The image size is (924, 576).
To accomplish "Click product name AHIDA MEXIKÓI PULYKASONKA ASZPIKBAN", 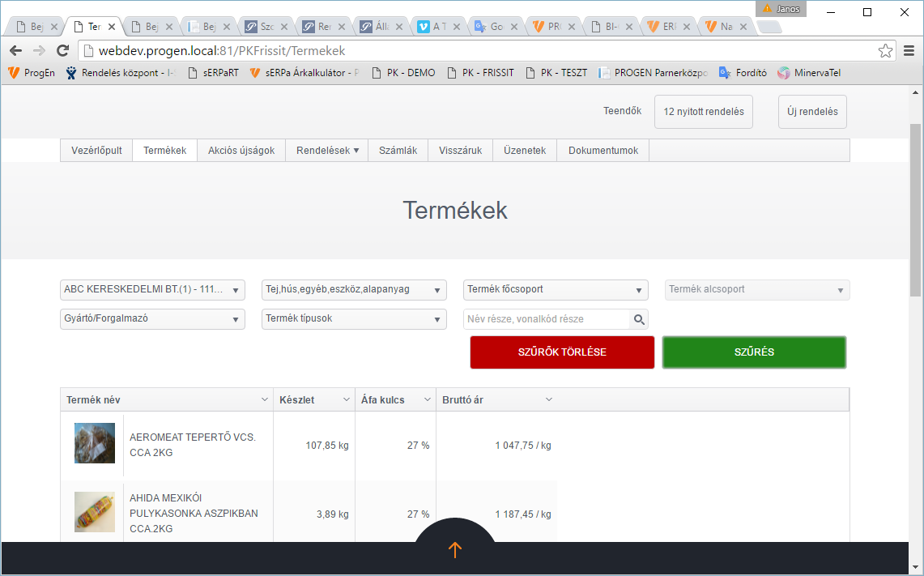I will (194, 514).
